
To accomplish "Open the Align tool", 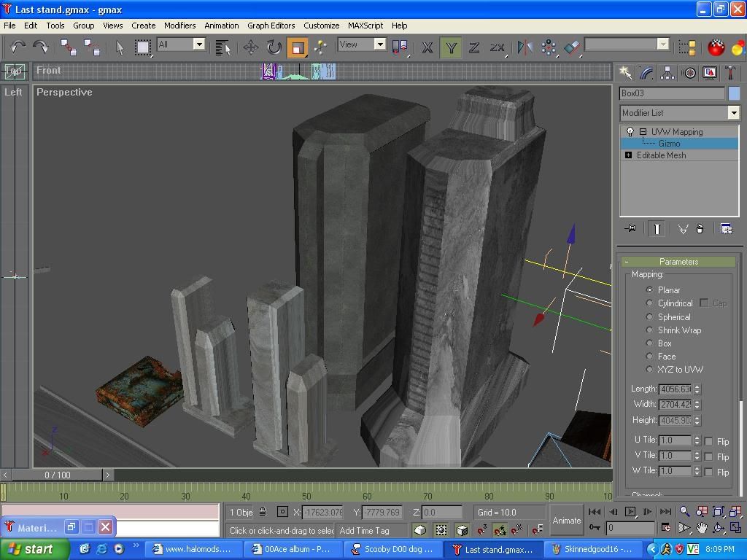I will (572, 47).
